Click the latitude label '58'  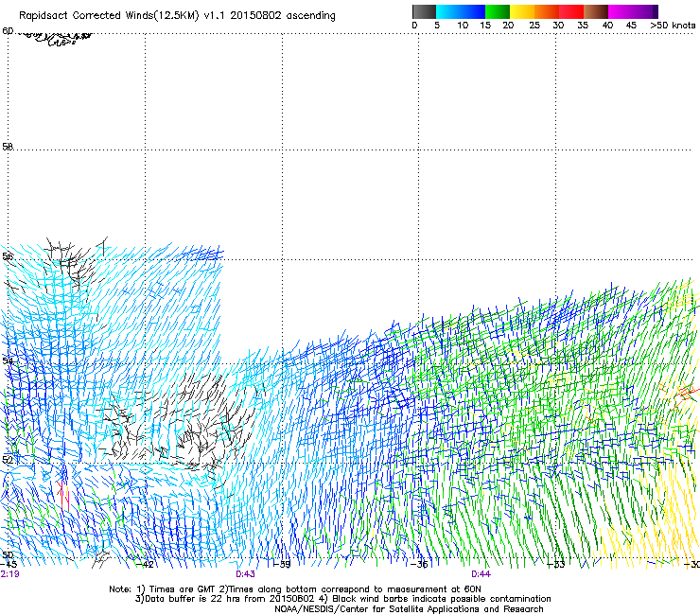pyautogui.click(x=8, y=147)
